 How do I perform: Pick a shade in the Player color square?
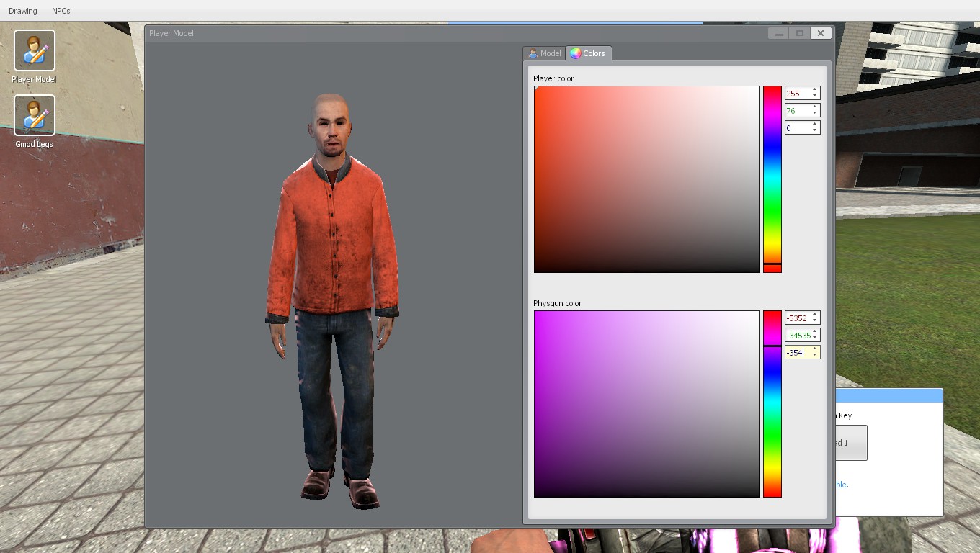coord(647,179)
